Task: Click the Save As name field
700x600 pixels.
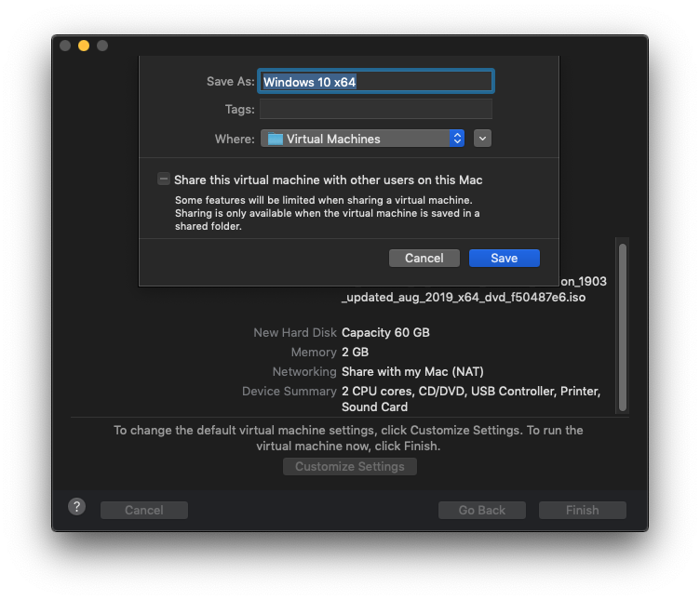Action: point(375,81)
